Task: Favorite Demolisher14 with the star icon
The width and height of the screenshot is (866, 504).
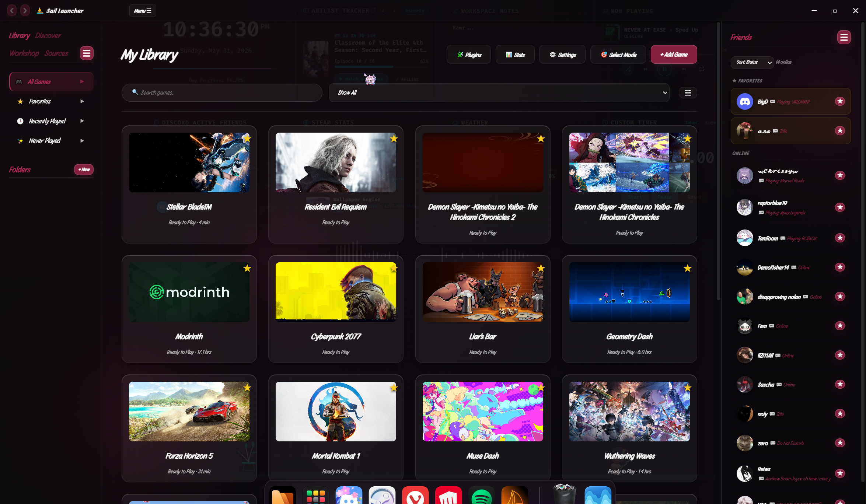Action: click(840, 267)
